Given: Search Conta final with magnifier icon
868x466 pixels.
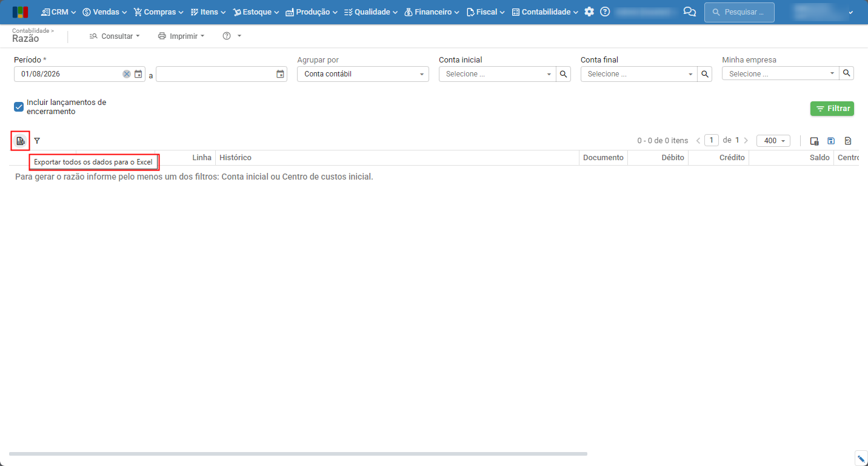Looking at the screenshot, I should click(705, 74).
